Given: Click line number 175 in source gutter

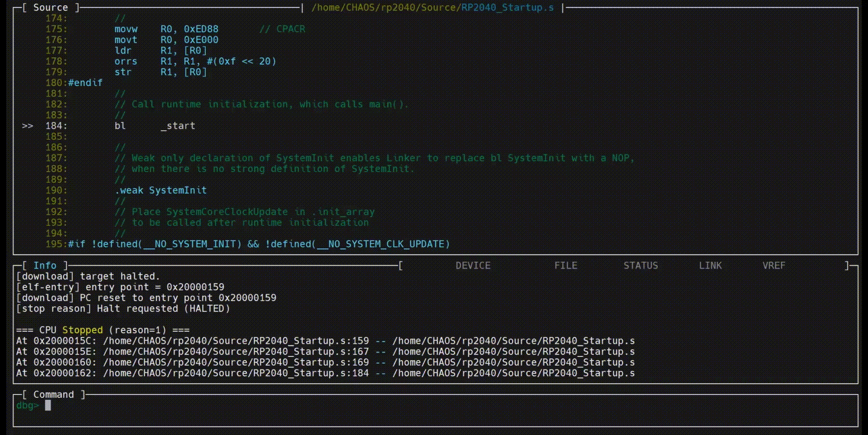Looking at the screenshot, I should pos(56,29).
